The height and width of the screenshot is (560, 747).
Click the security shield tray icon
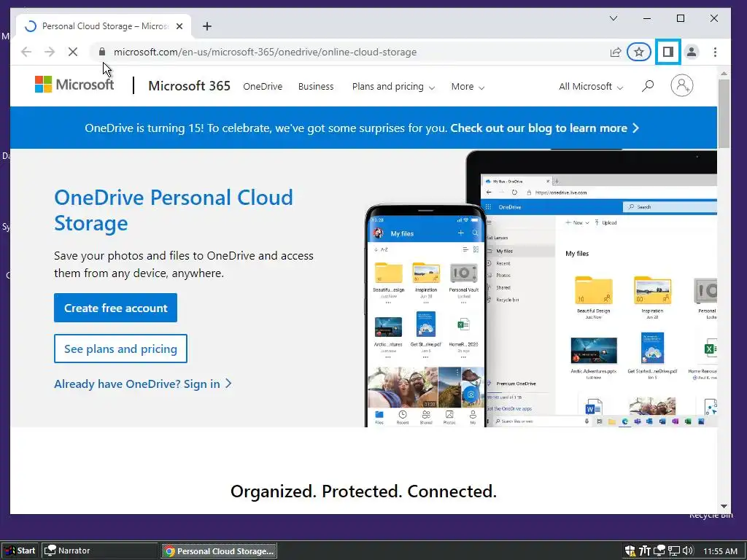tap(630, 551)
